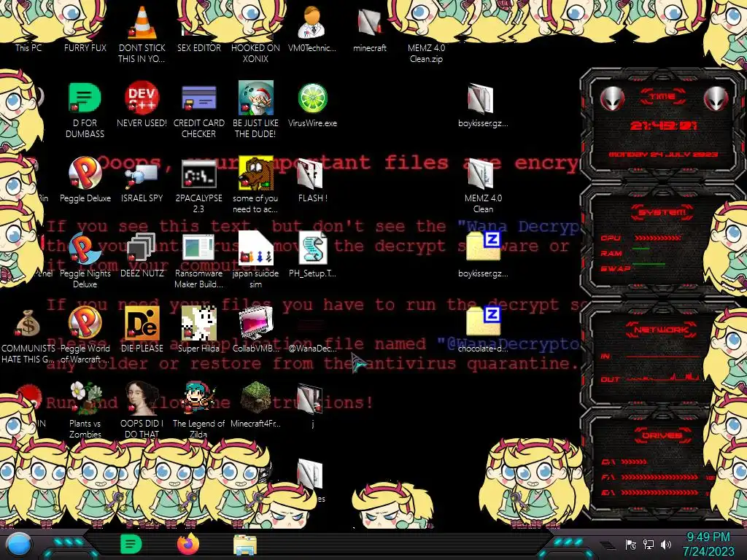The width and height of the screenshot is (747, 560).
Task: Select the chocolate-d... zip folder
Action: (x=483, y=330)
